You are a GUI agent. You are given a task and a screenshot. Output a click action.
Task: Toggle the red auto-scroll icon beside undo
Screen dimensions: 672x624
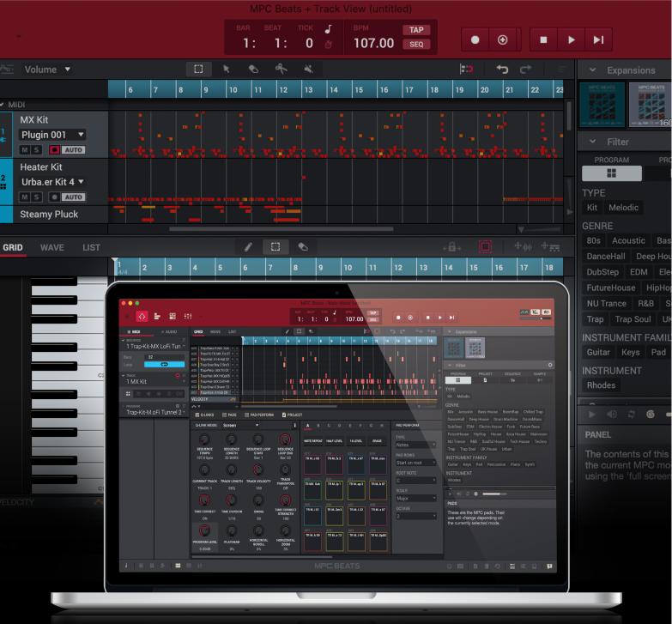click(466, 69)
